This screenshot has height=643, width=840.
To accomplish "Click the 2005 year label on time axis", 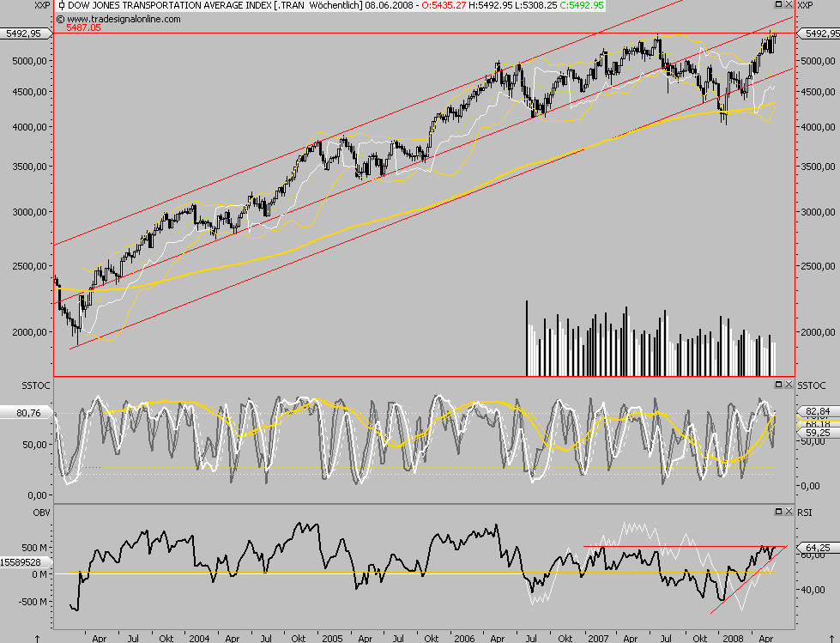I will point(332,638).
